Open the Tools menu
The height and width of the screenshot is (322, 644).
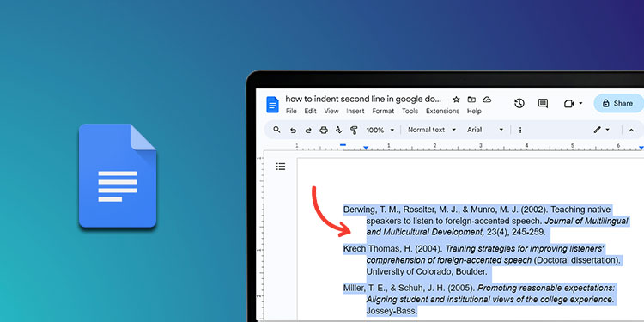point(410,112)
